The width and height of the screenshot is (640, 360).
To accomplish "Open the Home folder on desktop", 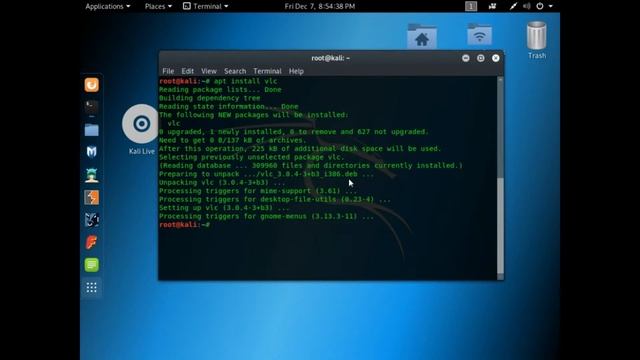I will click(x=422, y=36).
